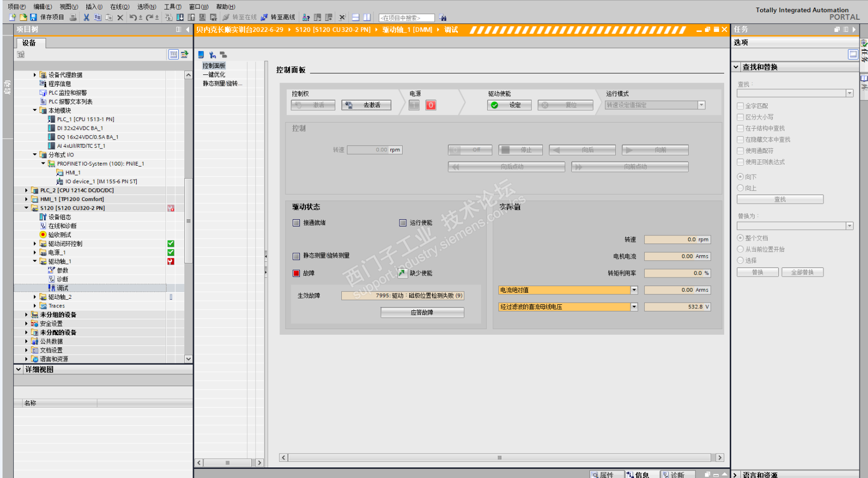Click the save project floppy icon
868x478 pixels.
[x=33, y=17]
